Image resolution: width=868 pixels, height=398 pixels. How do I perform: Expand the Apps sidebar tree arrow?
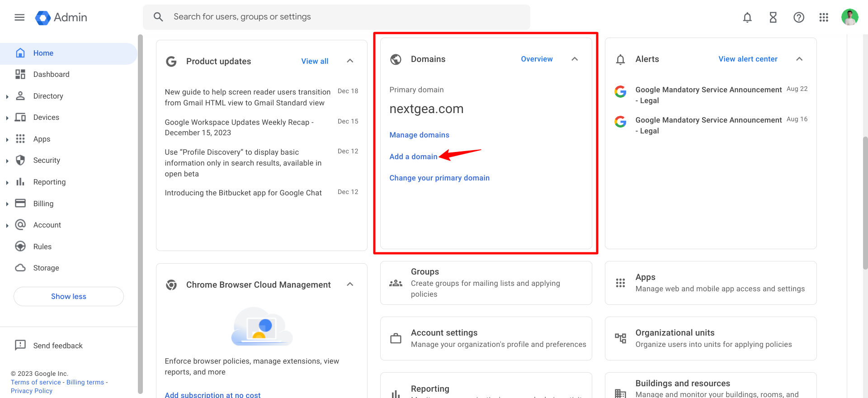click(x=7, y=139)
